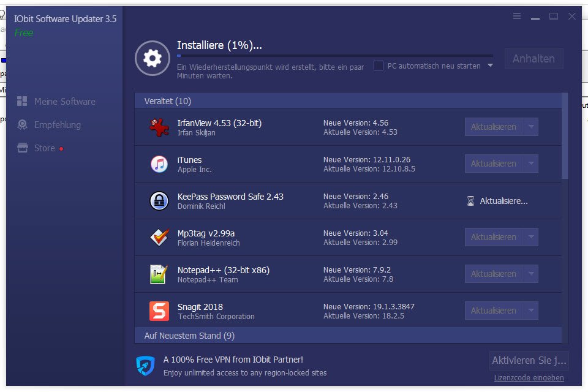Viewport: 588px width, 392px height.
Task: Click Aktualisieren for Notepad++
Action: pyautogui.click(x=494, y=274)
